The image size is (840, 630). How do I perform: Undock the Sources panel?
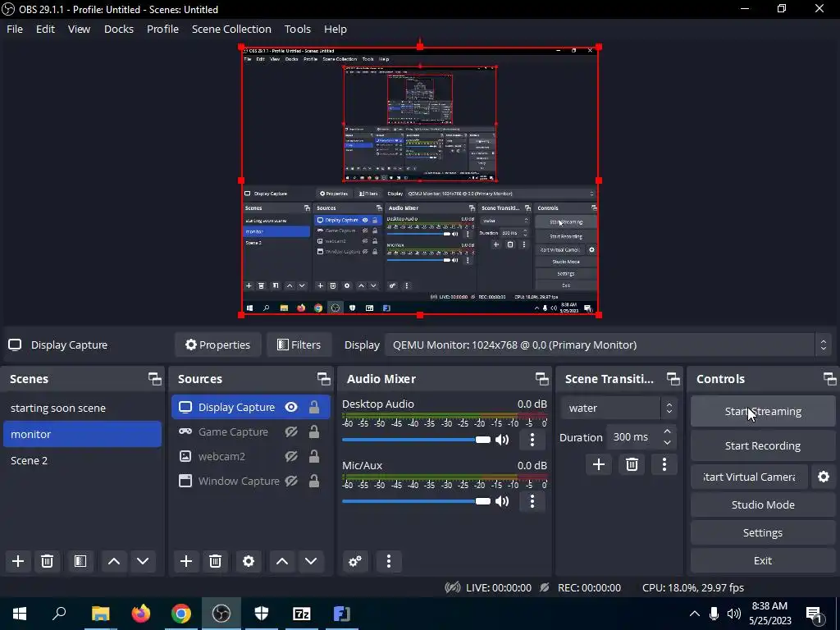[323, 379]
